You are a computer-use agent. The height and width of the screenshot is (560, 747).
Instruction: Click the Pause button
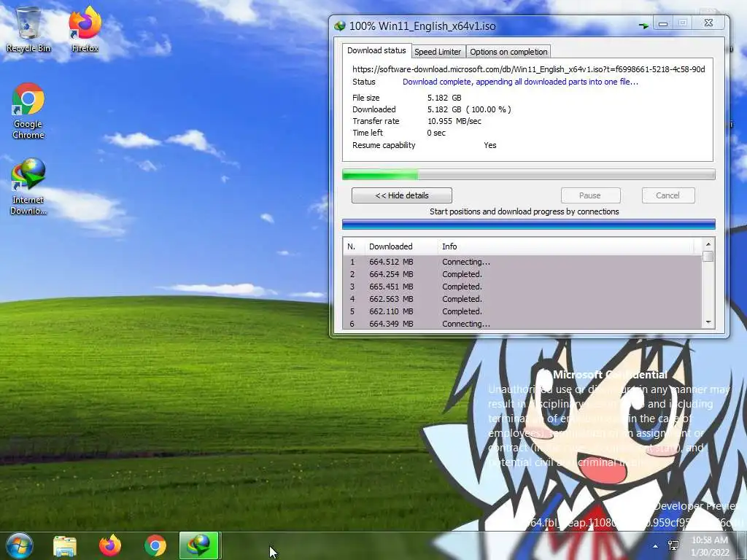[x=590, y=195]
